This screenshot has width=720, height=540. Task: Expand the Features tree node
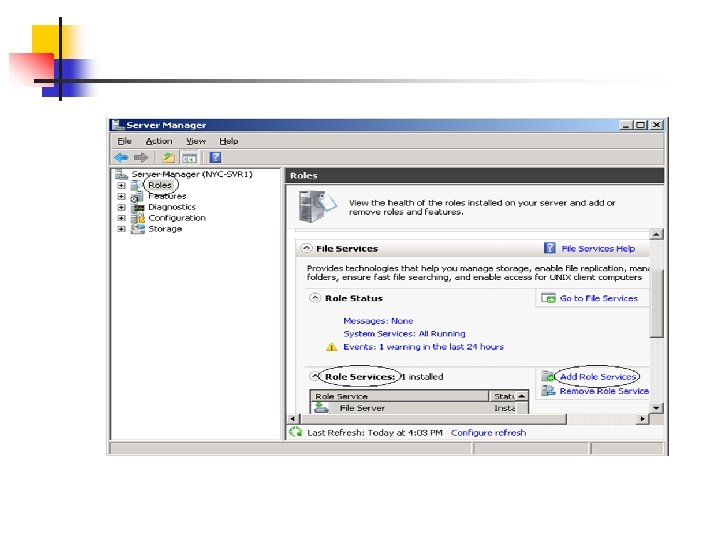tap(121, 197)
